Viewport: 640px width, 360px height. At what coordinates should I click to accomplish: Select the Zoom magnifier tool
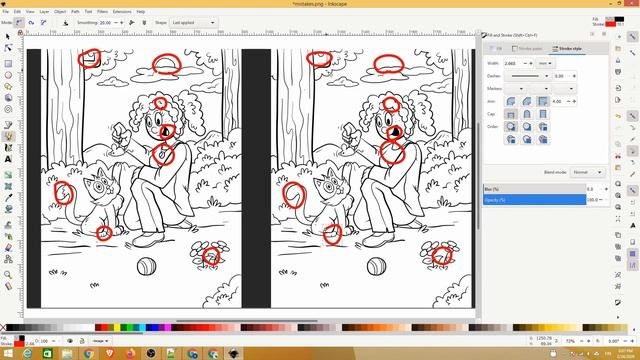(8, 274)
